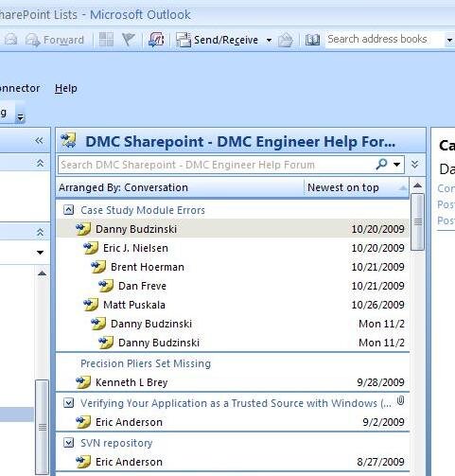Open the Help menu
The width and height of the screenshot is (455, 476).
pos(66,88)
